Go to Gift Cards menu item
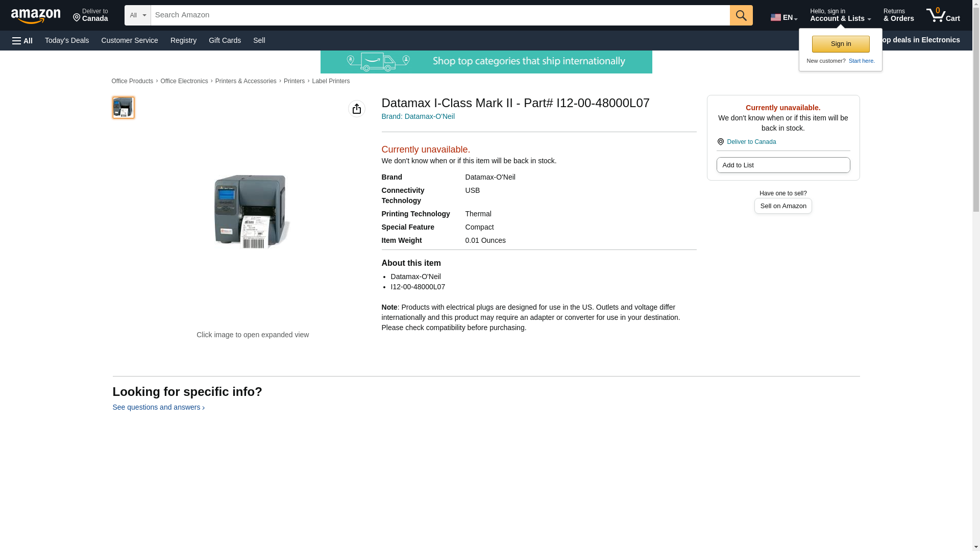Viewport: 980px width, 551px height. tap(225, 40)
